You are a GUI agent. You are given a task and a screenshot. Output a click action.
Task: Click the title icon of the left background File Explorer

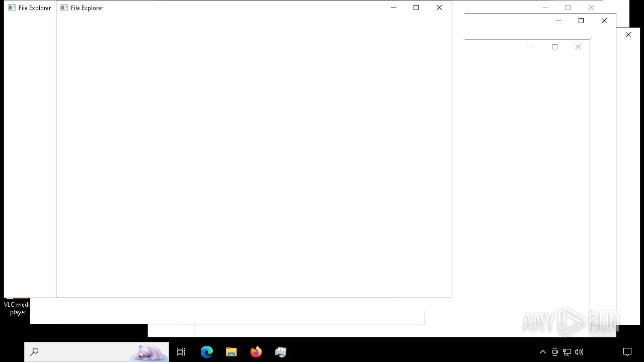coord(12,8)
